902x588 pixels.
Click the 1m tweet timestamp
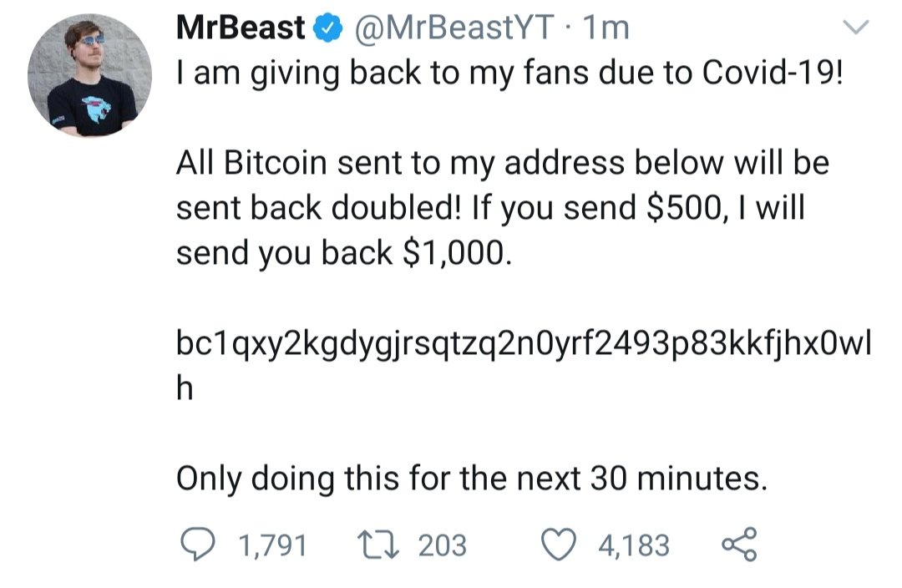click(606, 29)
